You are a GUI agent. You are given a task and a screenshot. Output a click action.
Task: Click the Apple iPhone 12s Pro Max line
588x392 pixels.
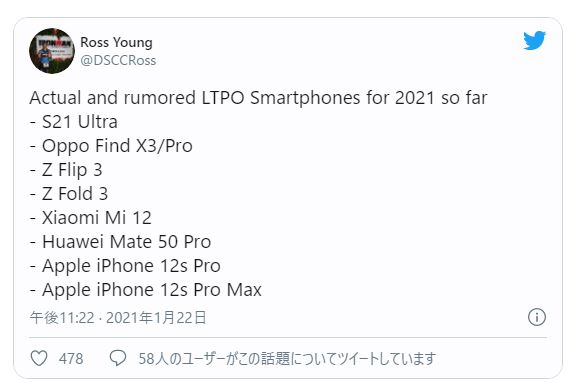click(x=146, y=290)
